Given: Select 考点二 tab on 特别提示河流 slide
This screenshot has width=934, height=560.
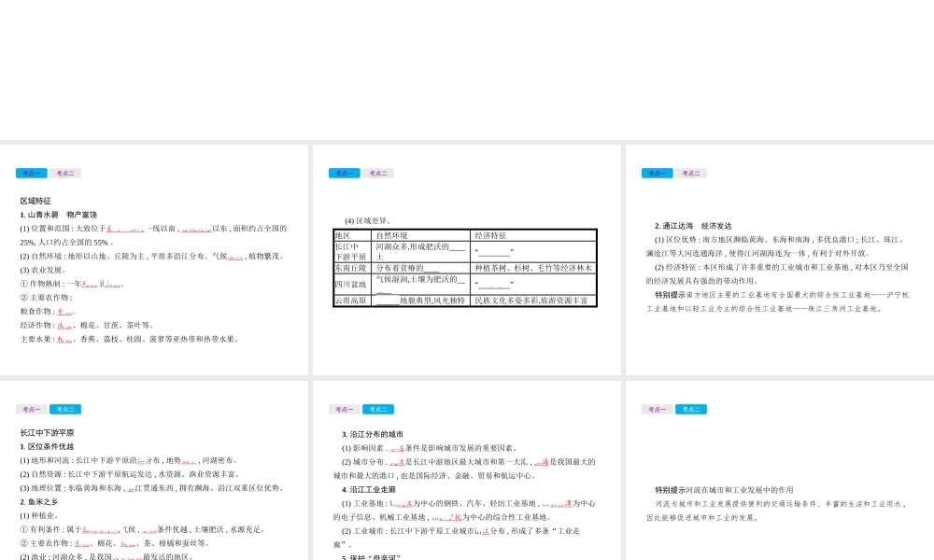Looking at the screenshot, I should tap(691, 410).
